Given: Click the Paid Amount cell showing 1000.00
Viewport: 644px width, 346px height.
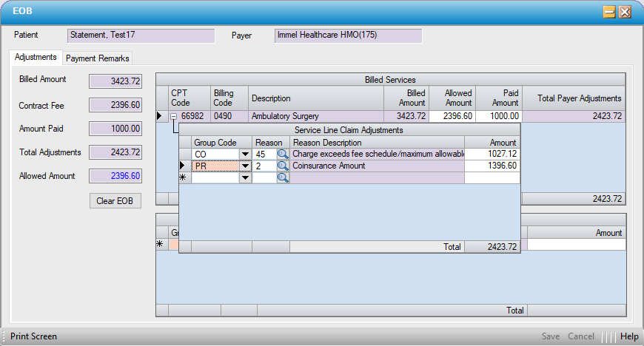Looking at the screenshot, I should pyautogui.click(x=499, y=116).
